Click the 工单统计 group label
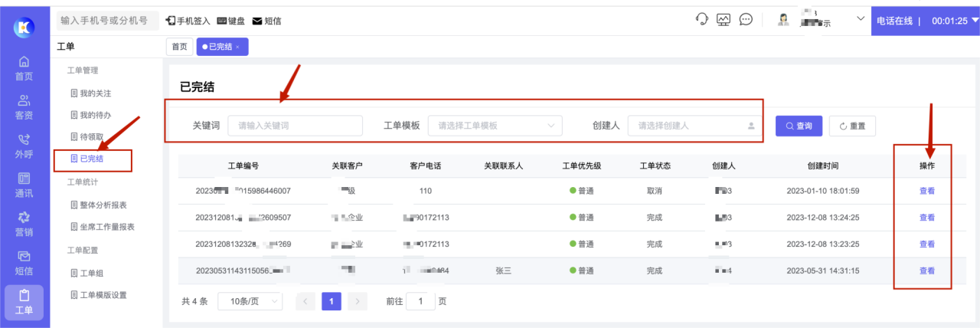The image size is (980, 328). click(82, 182)
